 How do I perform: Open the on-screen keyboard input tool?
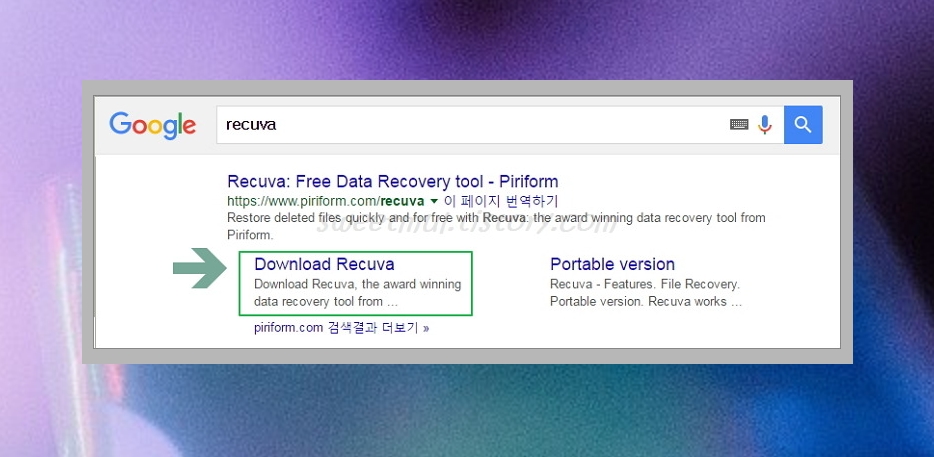pos(739,125)
